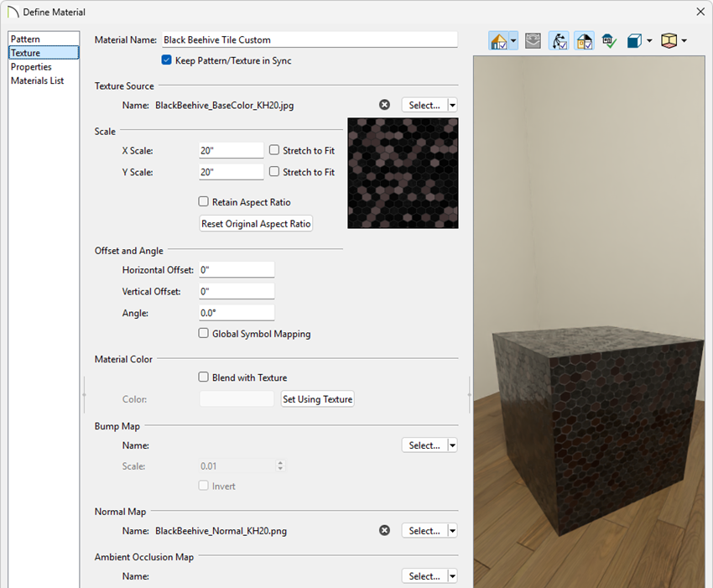Expand the cube preview object dropdown

[648, 40]
